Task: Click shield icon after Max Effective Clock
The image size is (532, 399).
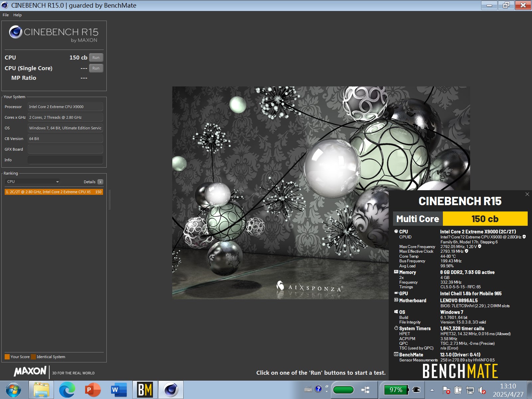Action: (466, 251)
